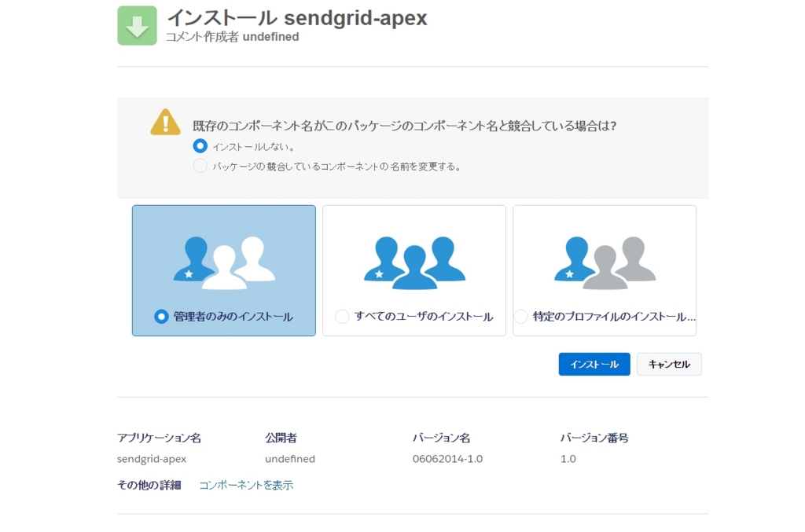The width and height of the screenshot is (805, 532).
Task: Click the conflict question warning text
Action: (x=405, y=126)
